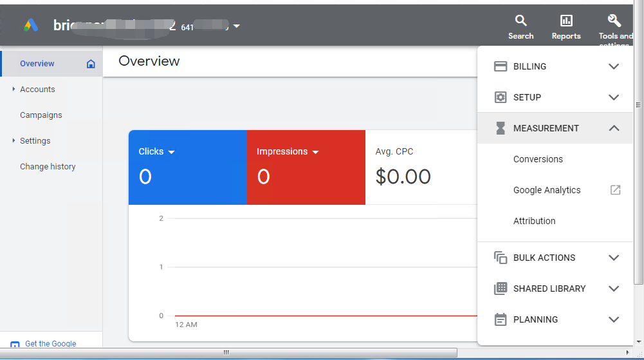
Task: Open Change history in the sidebar
Action: (48, 166)
